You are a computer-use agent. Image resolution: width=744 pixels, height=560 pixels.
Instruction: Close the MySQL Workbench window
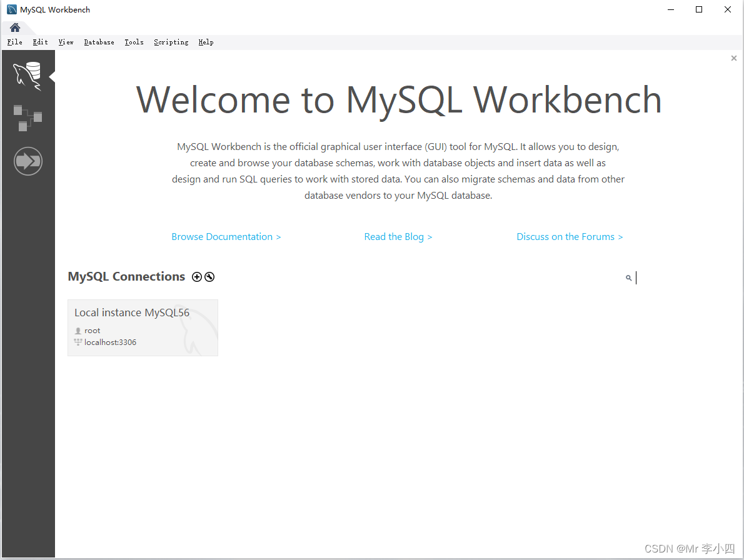727,9
